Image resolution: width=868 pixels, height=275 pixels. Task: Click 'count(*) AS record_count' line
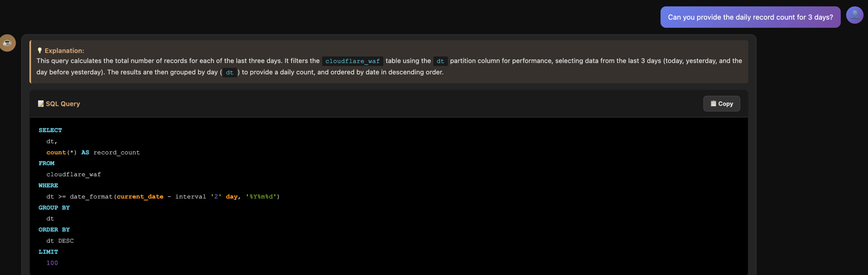click(93, 152)
